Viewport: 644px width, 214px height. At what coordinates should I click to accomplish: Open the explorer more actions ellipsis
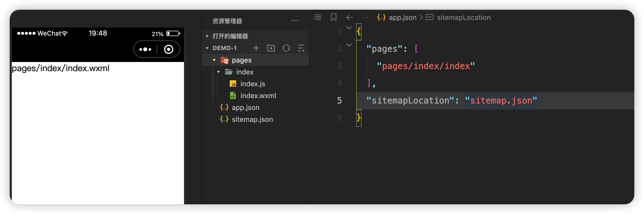click(x=295, y=21)
